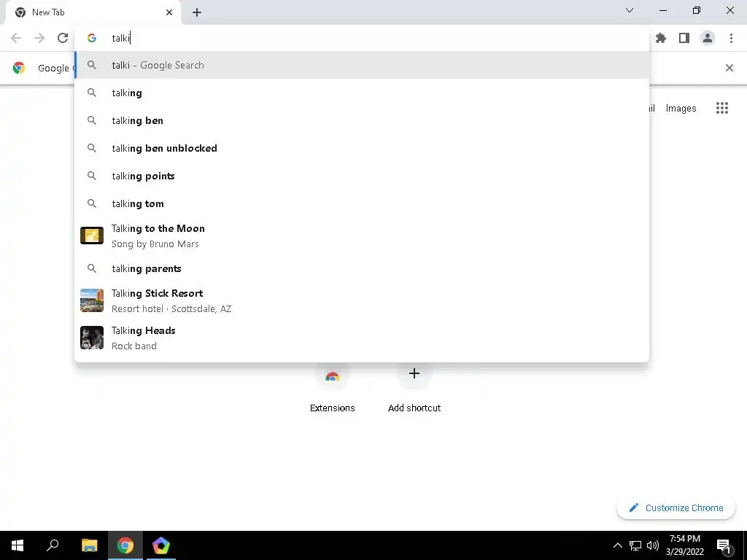Screen dimensions: 747x560
Task: Choose the 'talking ben' suggestion
Action: click(x=362, y=120)
